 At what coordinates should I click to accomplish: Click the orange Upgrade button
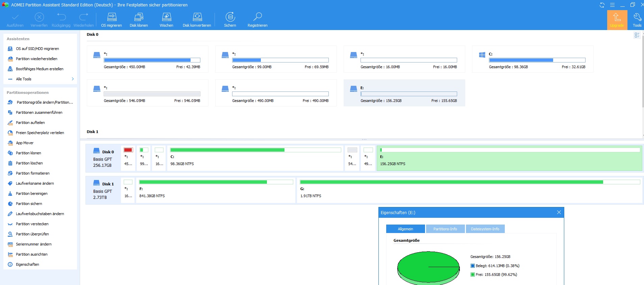tap(617, 20)
